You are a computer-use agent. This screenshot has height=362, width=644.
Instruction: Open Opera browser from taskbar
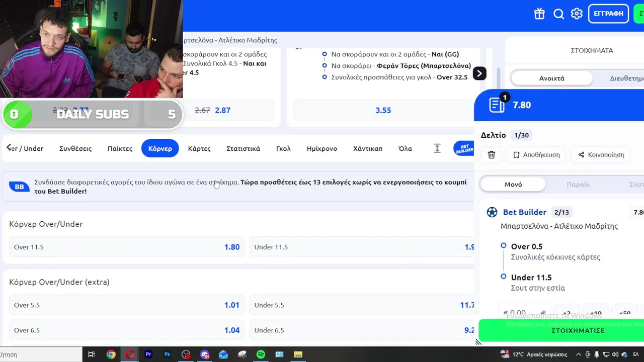[130, 354]
